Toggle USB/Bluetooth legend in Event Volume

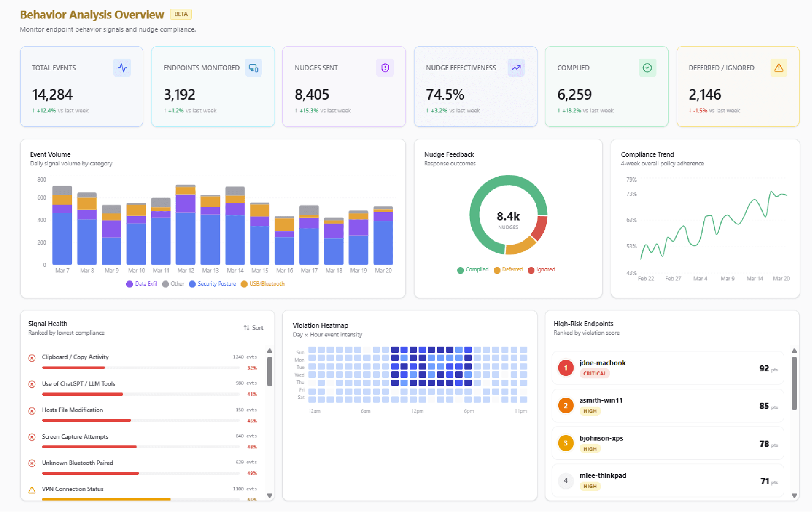[x=263, y=284]
